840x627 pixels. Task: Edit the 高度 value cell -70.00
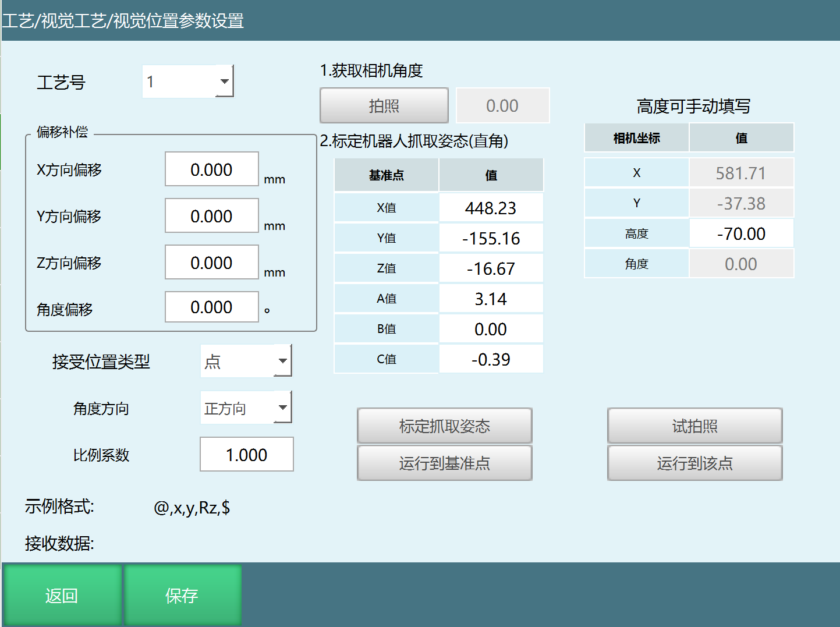741,233
